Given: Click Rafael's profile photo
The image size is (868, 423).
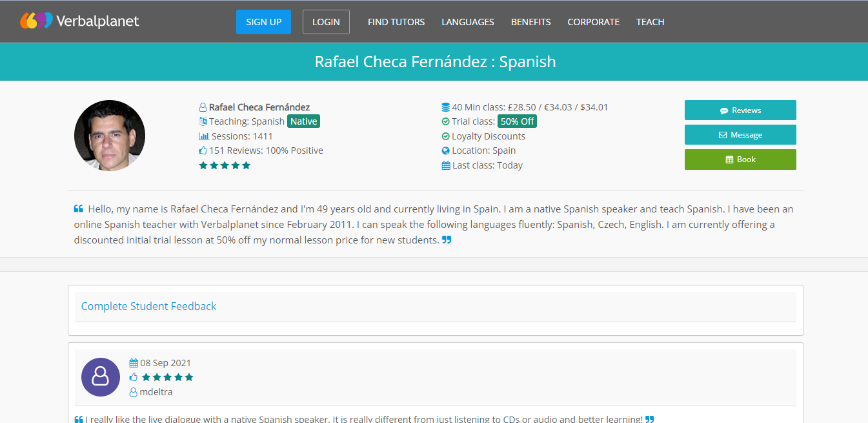Looking at the screenshot, I should [110, 136].
